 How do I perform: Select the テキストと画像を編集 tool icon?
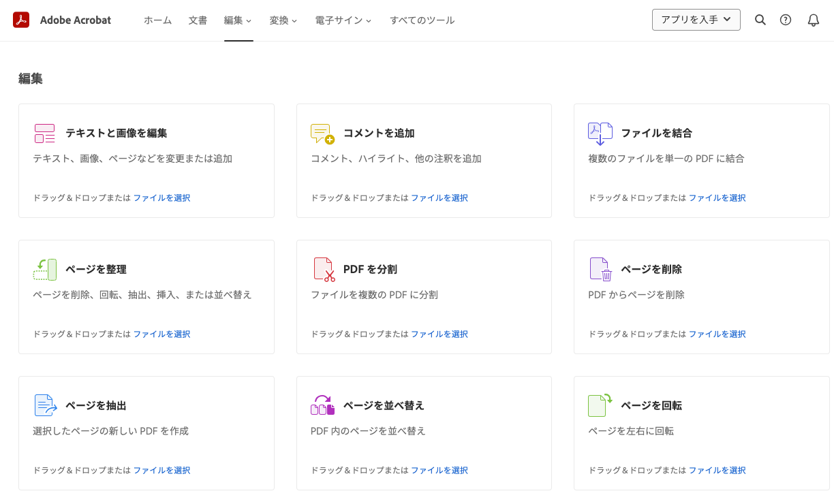click(x=44, y=133)
